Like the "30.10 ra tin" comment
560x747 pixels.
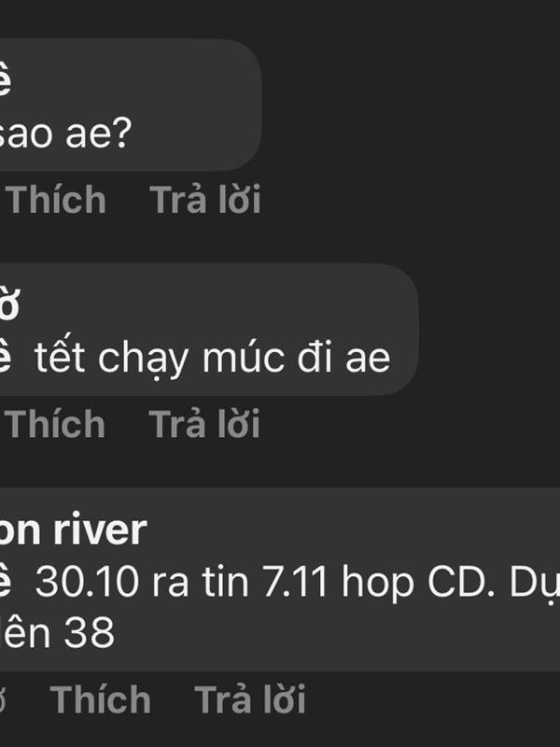tap(101, 699)
